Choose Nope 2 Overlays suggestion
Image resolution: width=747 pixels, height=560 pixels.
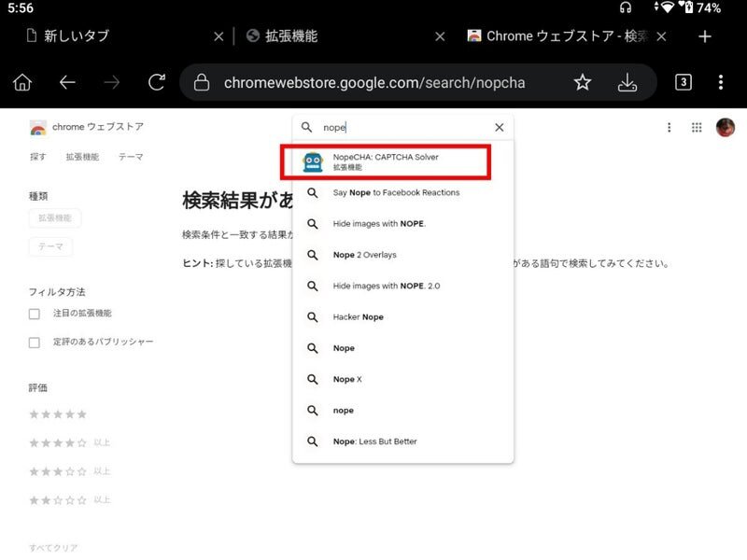pos(402,255)
